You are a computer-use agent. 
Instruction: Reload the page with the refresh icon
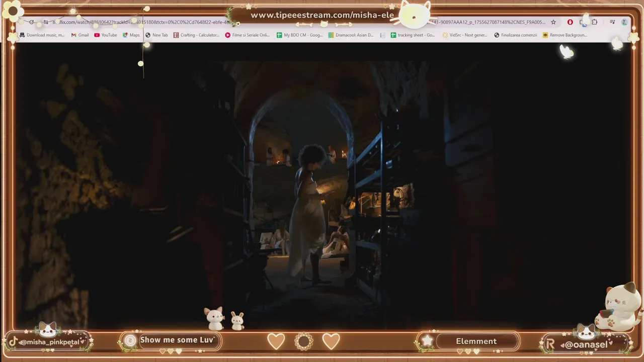(x=32, y=22)
